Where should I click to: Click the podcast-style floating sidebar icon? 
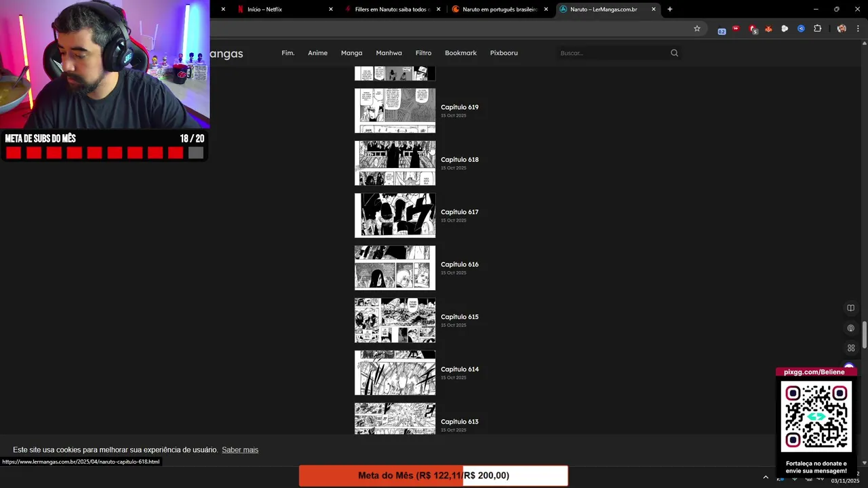click(850, 328)
